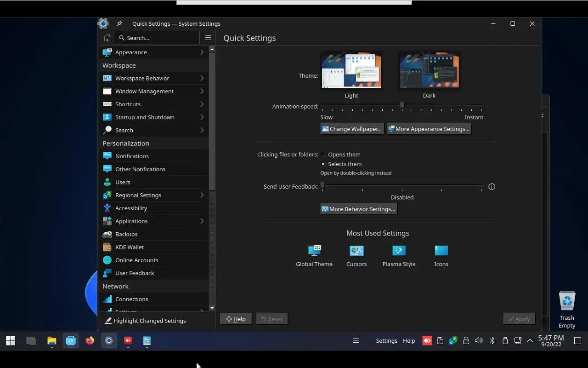Image resolution: width=588 pixels, height=368 pixels.
Task: Click More Behavior Settings button
Action: pos(358,209)
